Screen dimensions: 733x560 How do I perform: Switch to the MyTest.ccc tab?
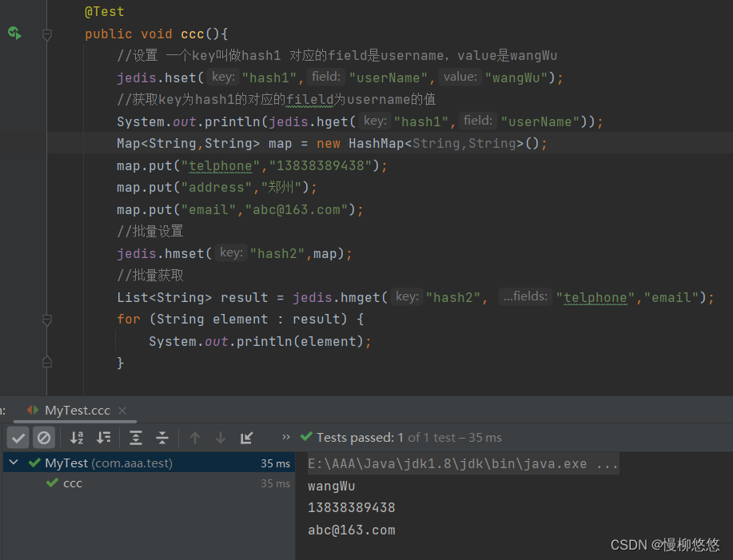(x=76, y=410)
